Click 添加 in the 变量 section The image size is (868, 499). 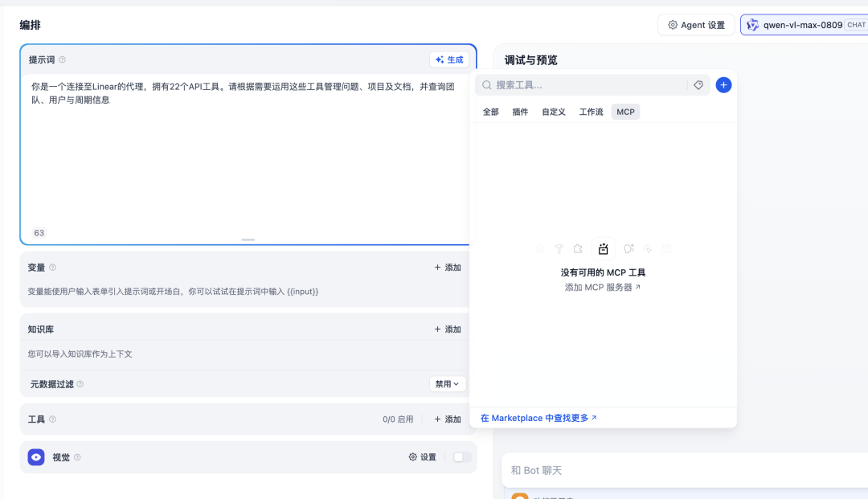pyautogui.click(x=448, y=268)
